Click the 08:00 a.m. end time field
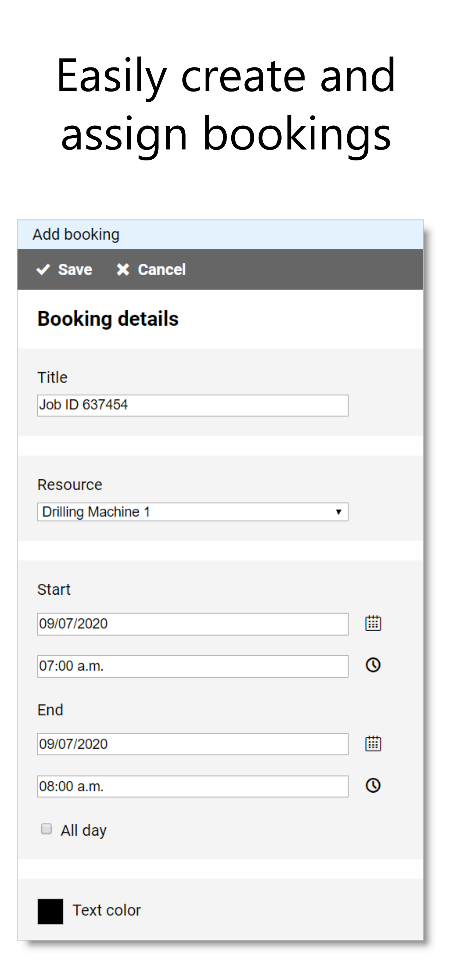The image size is (453, 980). click(x=193, y=786)
